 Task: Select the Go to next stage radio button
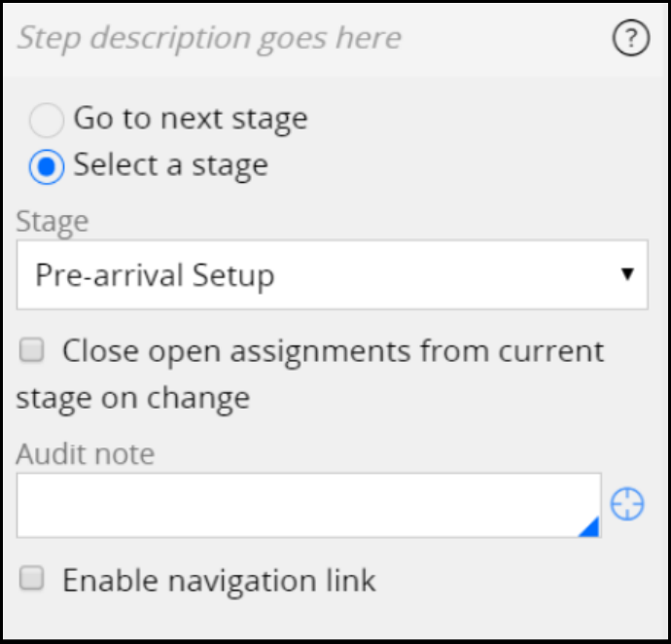(x=46, y=121)
